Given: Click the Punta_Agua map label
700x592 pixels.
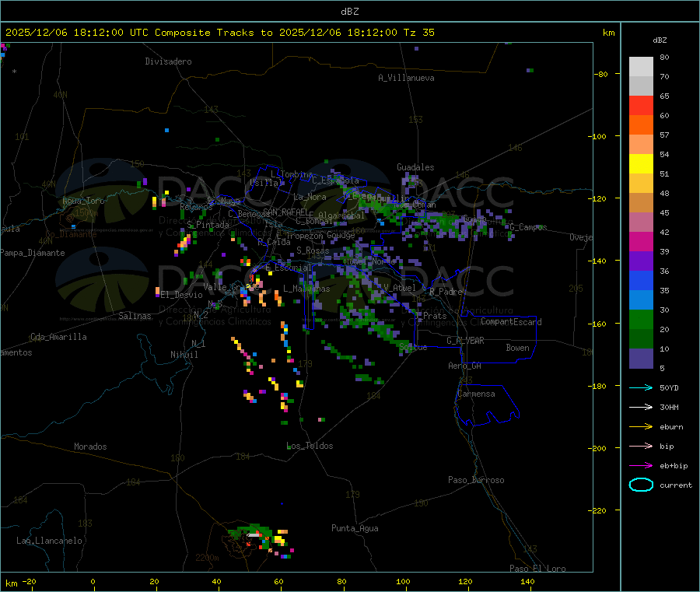Looking at the screenshot, I should click(355, 528).
